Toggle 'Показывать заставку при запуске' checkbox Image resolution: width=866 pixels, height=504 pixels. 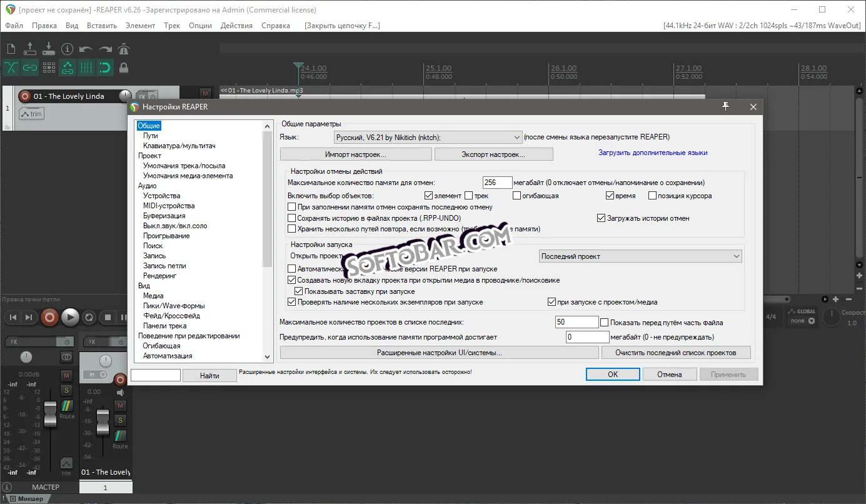coord(299,291)
